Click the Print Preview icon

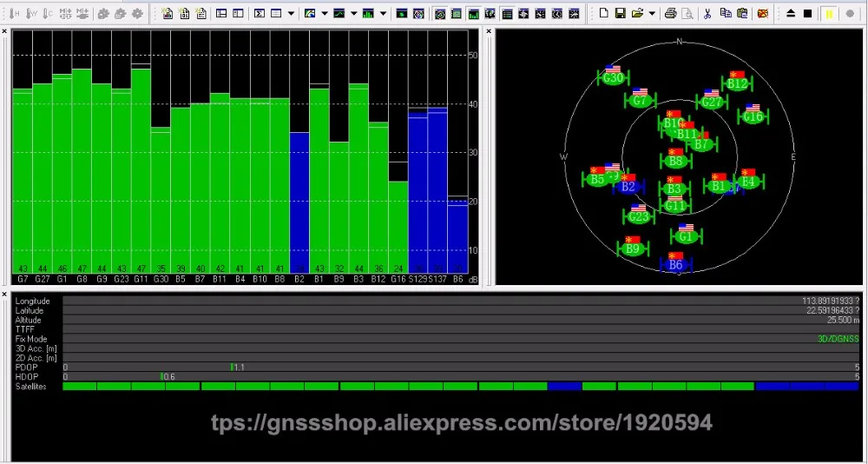(687, 13)
